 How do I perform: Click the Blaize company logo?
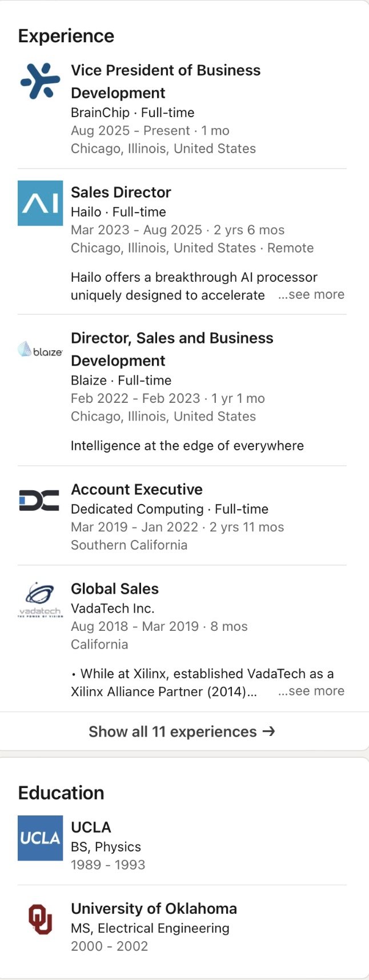pos(40,349)
